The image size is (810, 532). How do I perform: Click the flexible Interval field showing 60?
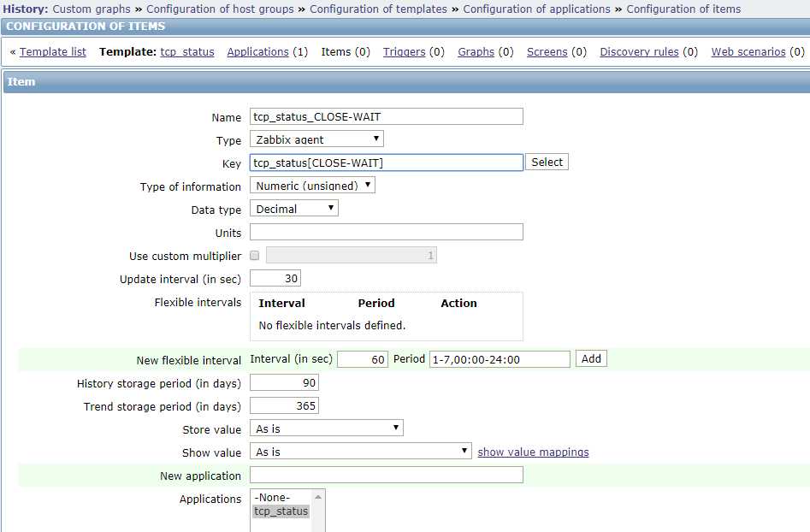[x=363, y=359]
